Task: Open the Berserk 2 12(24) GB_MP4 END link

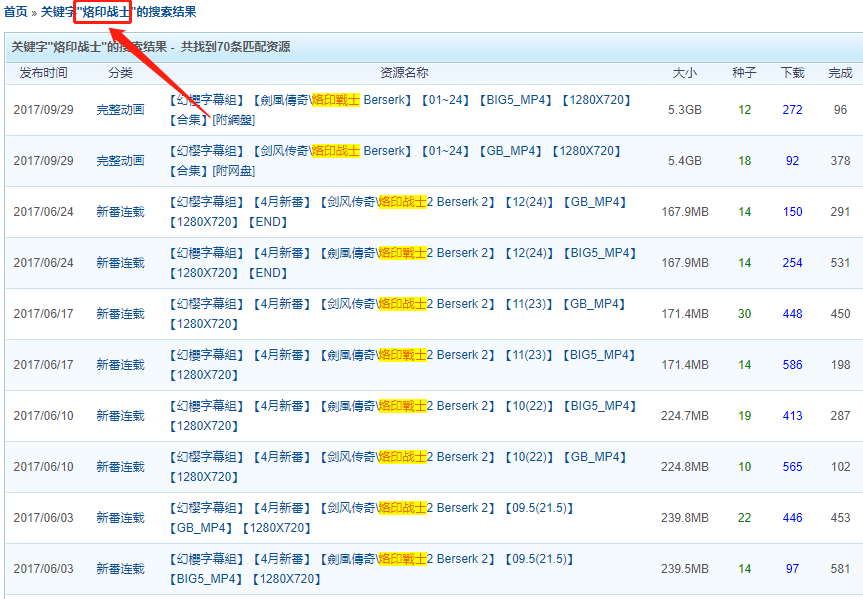Action: (x=398, y=212)
